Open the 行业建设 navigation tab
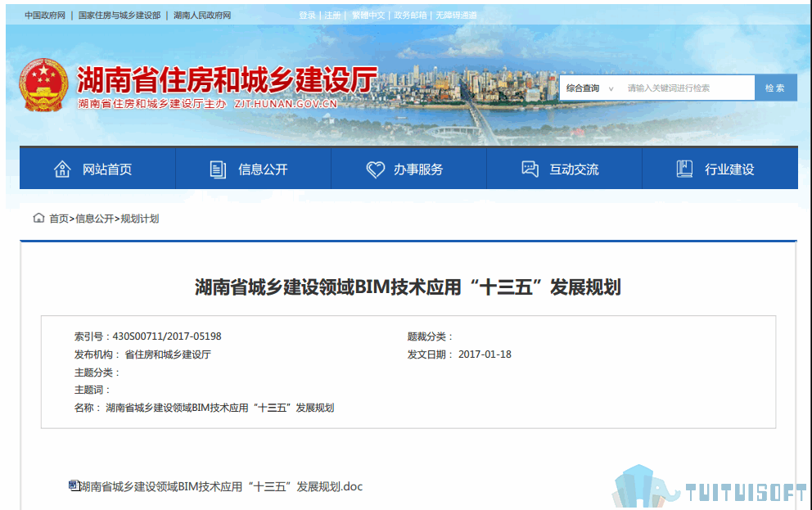This screenshot has height=510, width=812. click(x=720, y=169)
